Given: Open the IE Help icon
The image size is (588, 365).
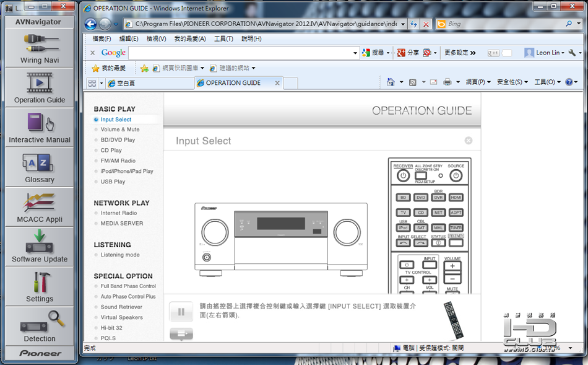Looking at the screenshot, I should (569, 82).
